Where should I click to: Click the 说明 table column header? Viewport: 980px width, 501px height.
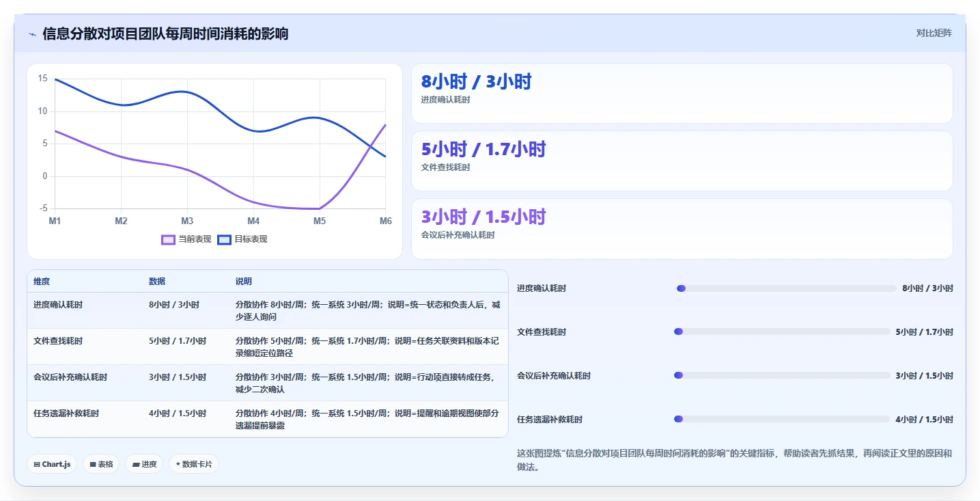click(244, 282)
